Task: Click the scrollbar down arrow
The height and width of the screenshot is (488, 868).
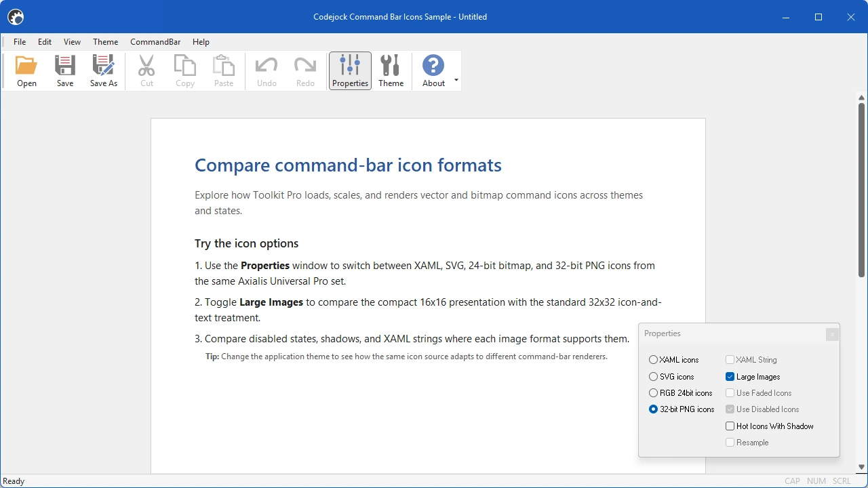Action: [861, 467]
